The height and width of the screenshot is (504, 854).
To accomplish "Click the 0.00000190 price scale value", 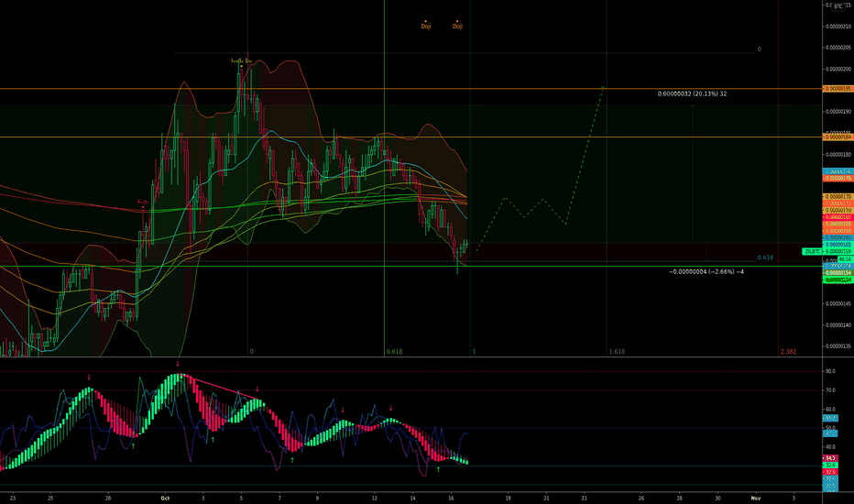I will point(839,112).
